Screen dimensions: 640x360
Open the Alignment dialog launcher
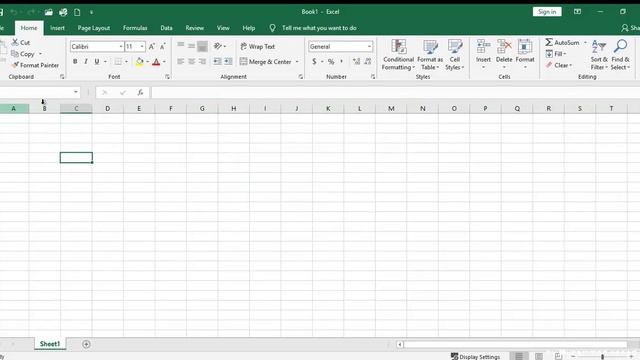pos(301,77)
